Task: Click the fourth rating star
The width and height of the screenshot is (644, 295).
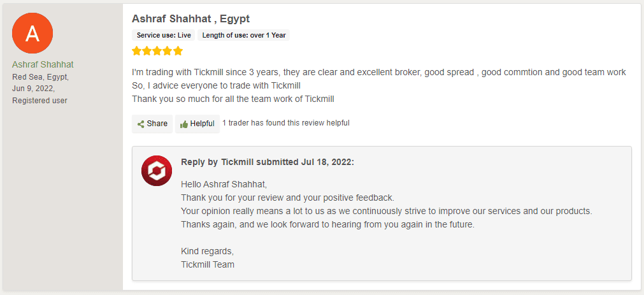Action: 168,51
